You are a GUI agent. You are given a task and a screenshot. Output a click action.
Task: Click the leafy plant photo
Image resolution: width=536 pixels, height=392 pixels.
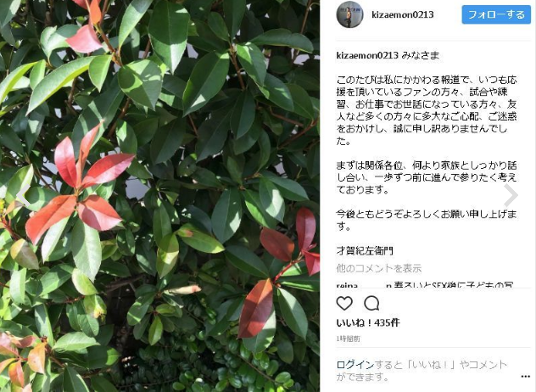point(159,196)
